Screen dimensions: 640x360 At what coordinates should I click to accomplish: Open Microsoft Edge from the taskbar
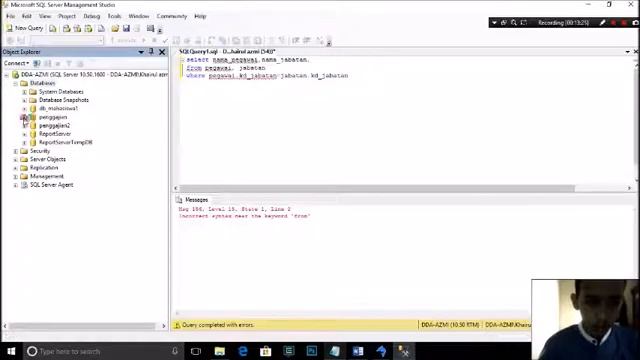242,351
